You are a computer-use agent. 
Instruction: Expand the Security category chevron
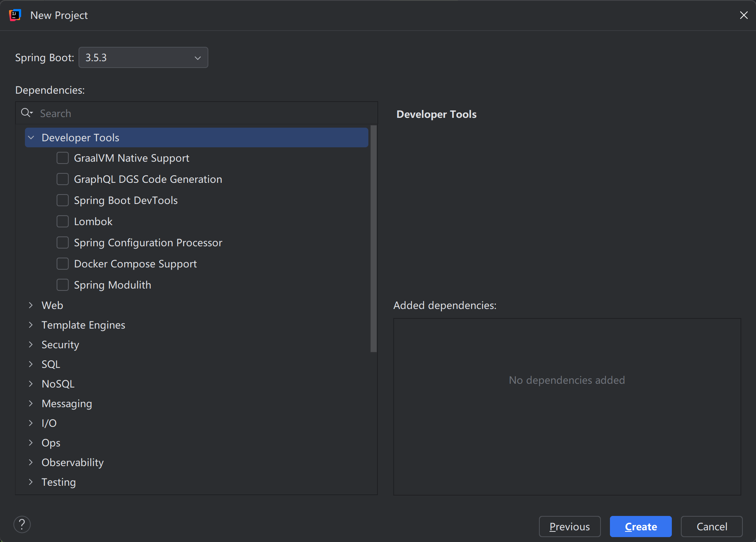(x=31, y=344)
